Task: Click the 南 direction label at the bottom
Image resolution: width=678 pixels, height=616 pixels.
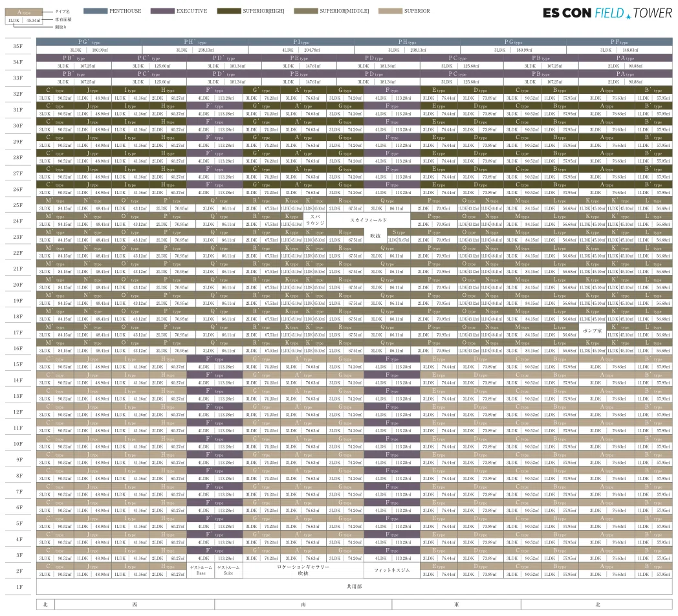Action: point(303,605)
